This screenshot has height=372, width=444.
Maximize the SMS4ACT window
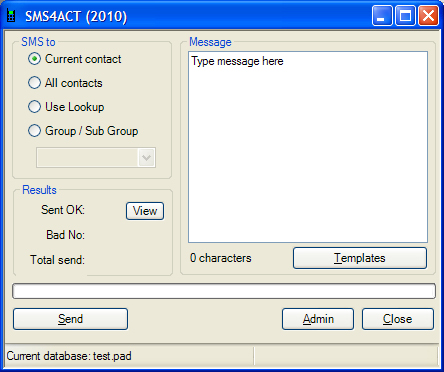pos(405,16)
